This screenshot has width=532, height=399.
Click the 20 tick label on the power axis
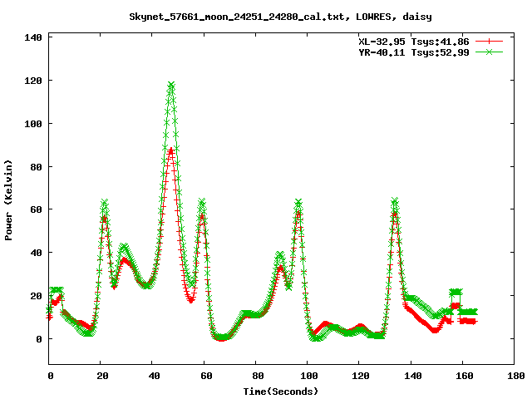(x=37, y=296)
